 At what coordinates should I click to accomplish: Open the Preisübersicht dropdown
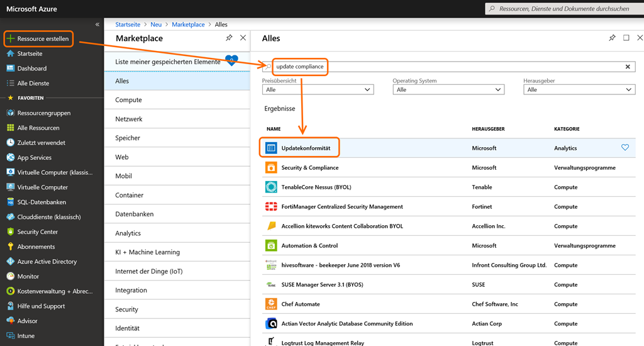[x=318, y=90]
